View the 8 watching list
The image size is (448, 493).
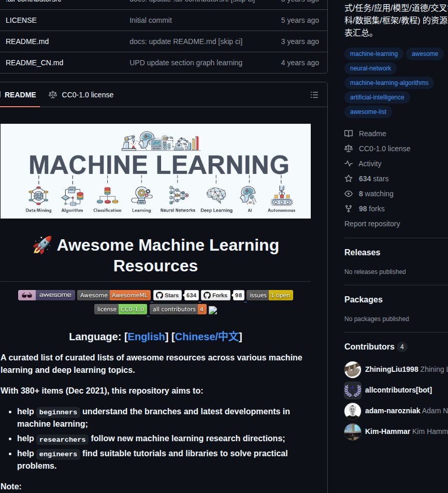(x=376, y=194)
